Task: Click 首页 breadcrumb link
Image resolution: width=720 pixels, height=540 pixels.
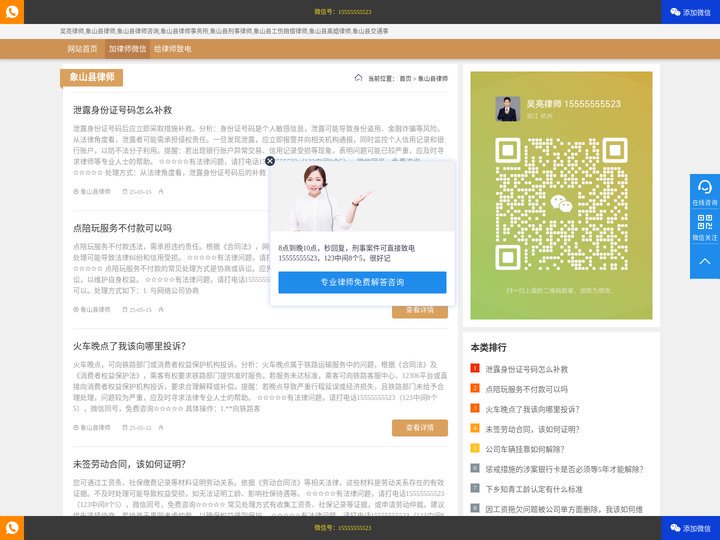Action: (x=405, y=79)
